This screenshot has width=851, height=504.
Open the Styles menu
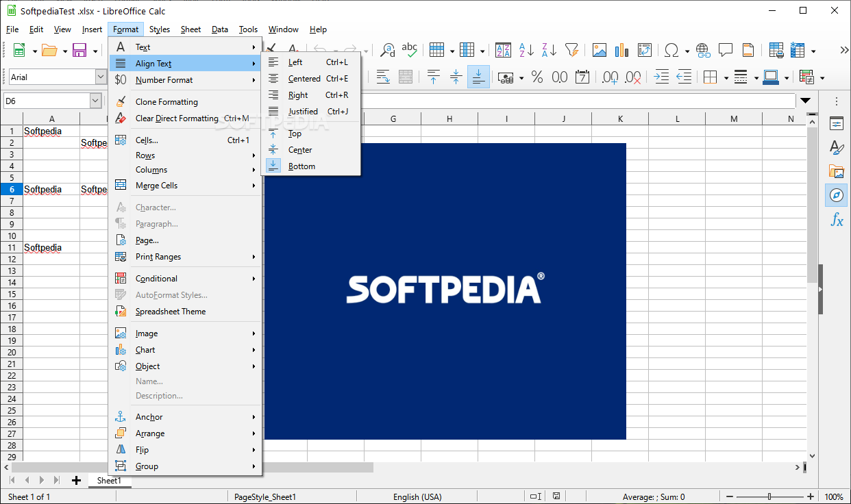160,29
